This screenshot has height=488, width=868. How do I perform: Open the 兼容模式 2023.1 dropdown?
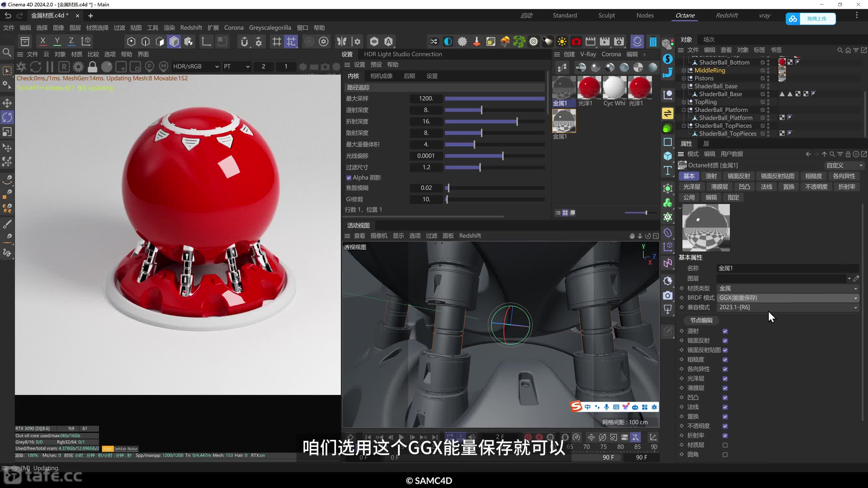click(788, 307)
